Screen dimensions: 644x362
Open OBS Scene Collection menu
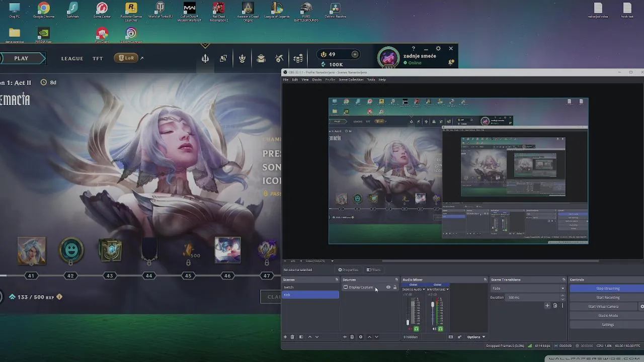(351, 79)
